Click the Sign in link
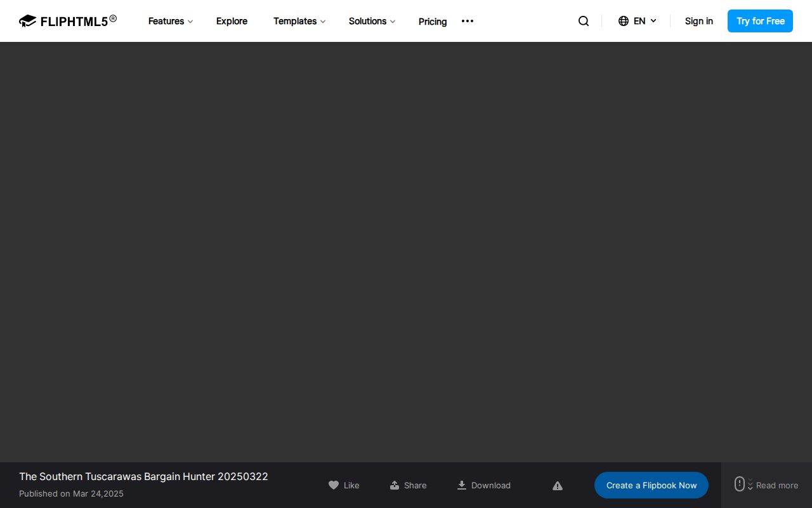This screenshot has height=508, width=812. point(699,21)
